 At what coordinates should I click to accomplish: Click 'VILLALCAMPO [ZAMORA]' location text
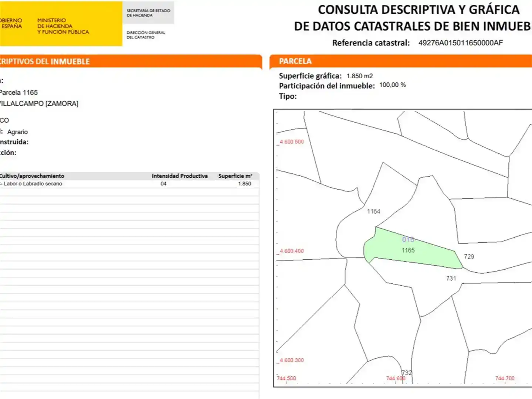tap(39, 103)
